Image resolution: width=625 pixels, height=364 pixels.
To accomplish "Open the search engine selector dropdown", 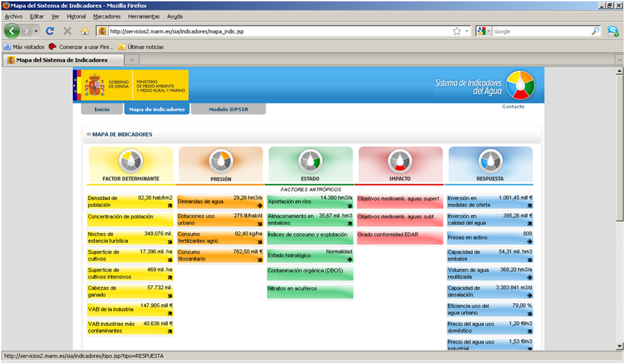I will point(483,31).
